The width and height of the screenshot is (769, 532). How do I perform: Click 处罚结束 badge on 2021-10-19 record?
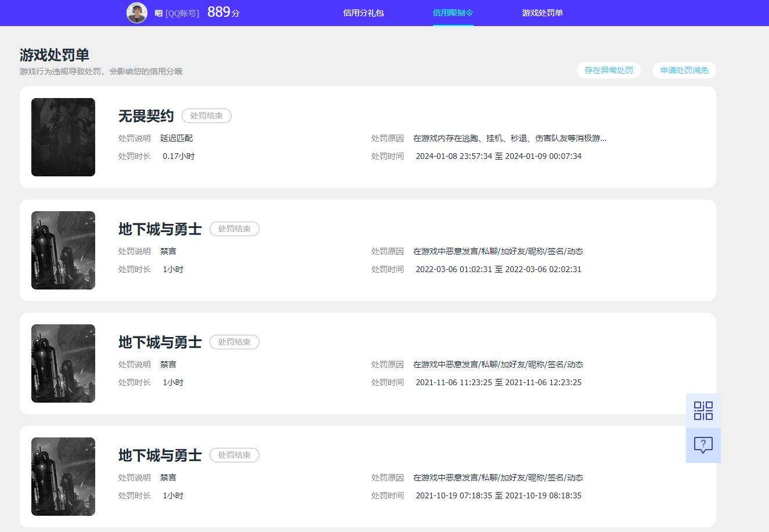point(234,455)
